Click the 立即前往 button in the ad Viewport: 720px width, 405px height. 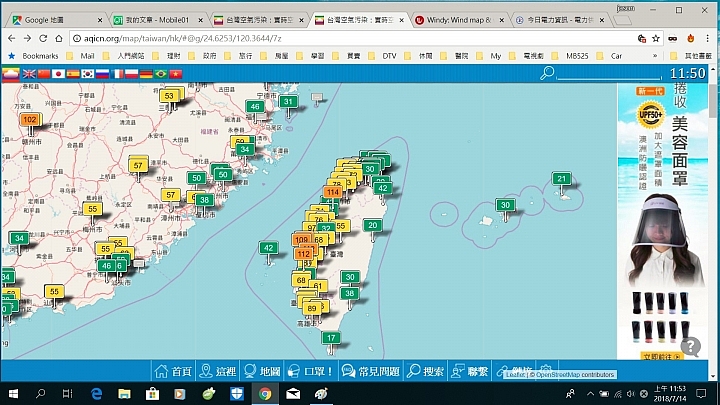[661, 356]
